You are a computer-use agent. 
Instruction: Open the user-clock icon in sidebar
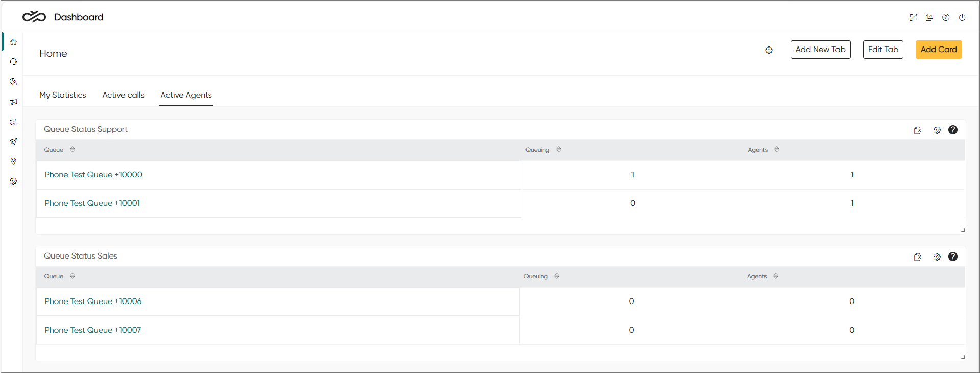point(13,82)
